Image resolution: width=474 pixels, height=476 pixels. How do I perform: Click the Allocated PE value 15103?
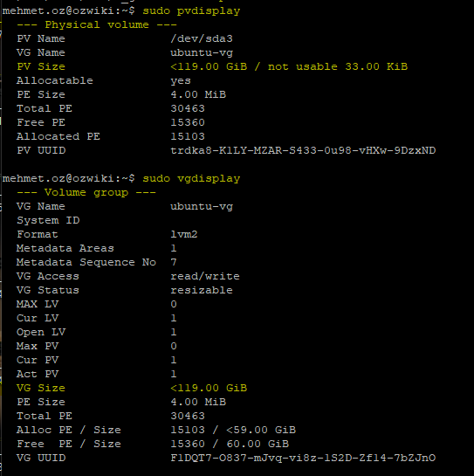tap(188, 136)
